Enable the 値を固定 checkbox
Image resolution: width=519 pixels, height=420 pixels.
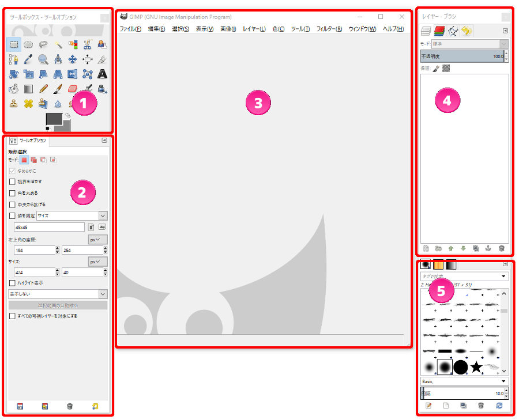tap(12, 215)
